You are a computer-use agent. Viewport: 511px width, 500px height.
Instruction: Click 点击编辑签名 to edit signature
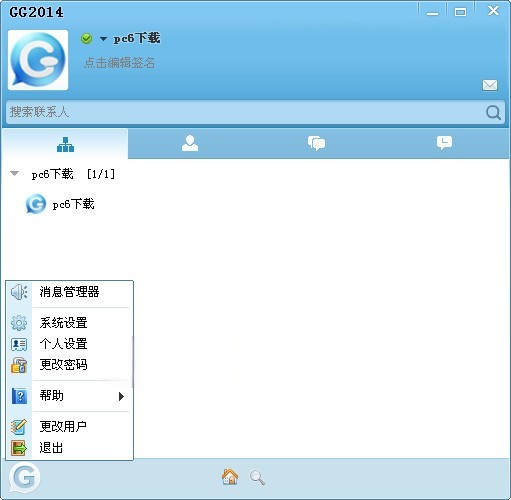pos(119,63)
